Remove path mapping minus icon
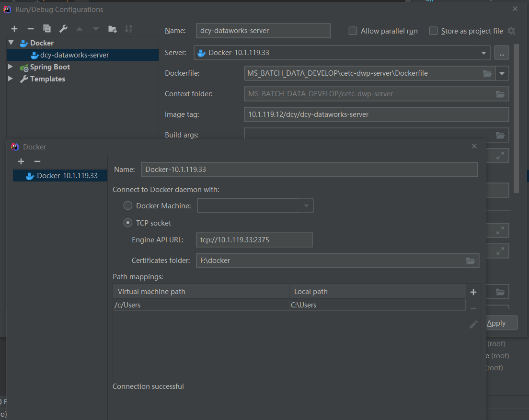This screenshot has width=529, height=420. pos(473,308)
